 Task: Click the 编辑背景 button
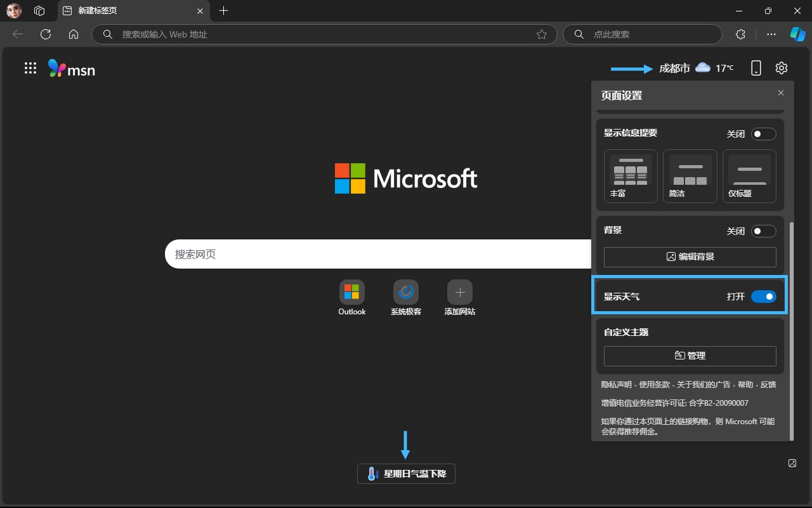[690, 257]
